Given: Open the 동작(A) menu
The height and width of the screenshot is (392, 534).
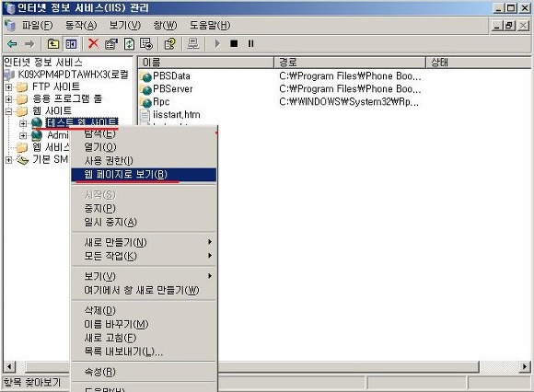Looking at the screenshot, I should click(81, 26).
